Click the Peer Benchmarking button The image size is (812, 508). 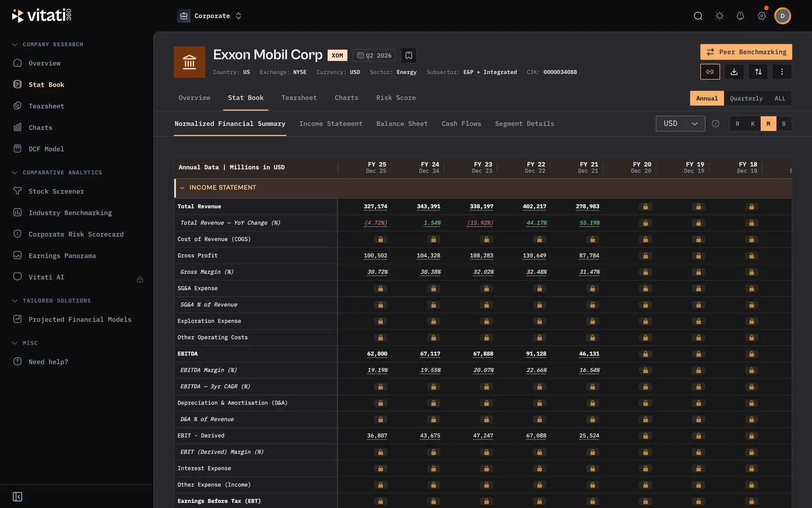(746, 52)
